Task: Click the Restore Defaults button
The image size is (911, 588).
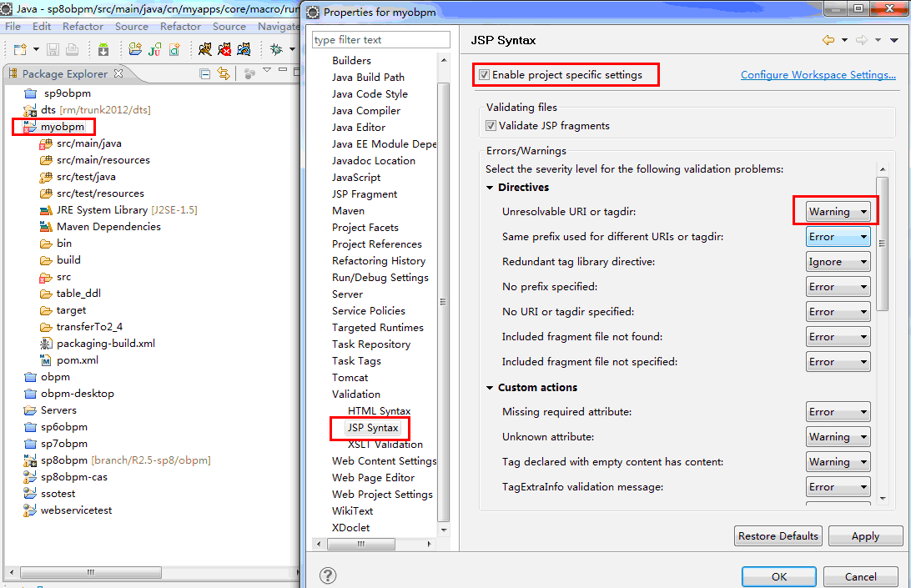Action: (x=778, y=535)
